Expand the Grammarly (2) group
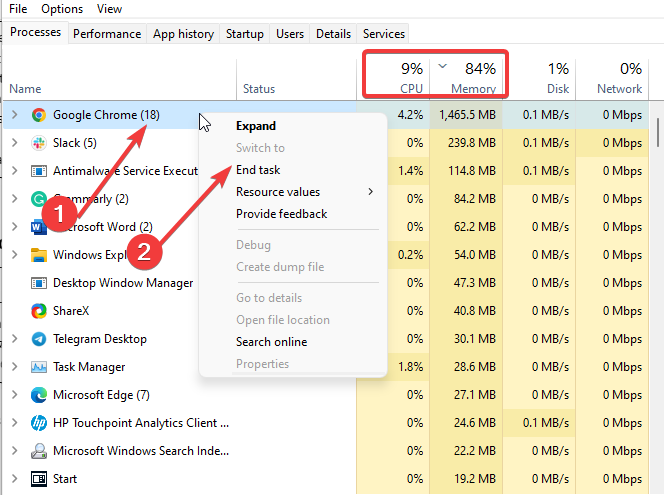Screen dimensions: 664x495 click(x=14, y=199)
